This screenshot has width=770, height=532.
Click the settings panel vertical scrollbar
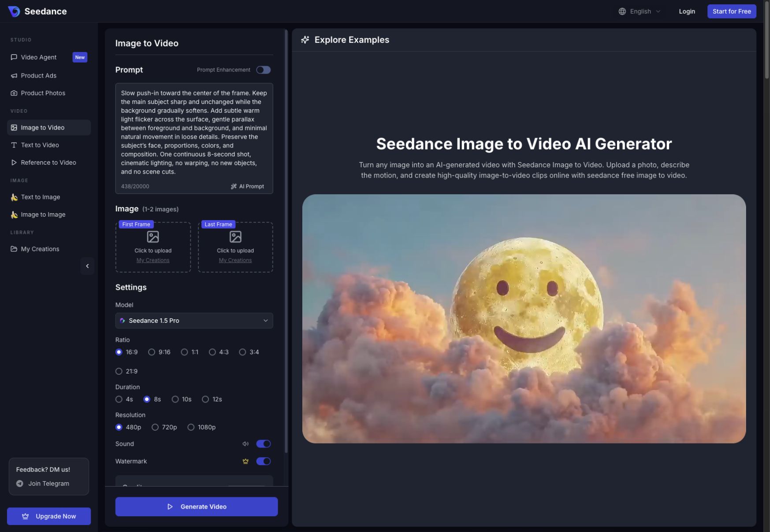click(x=286, y=241)
